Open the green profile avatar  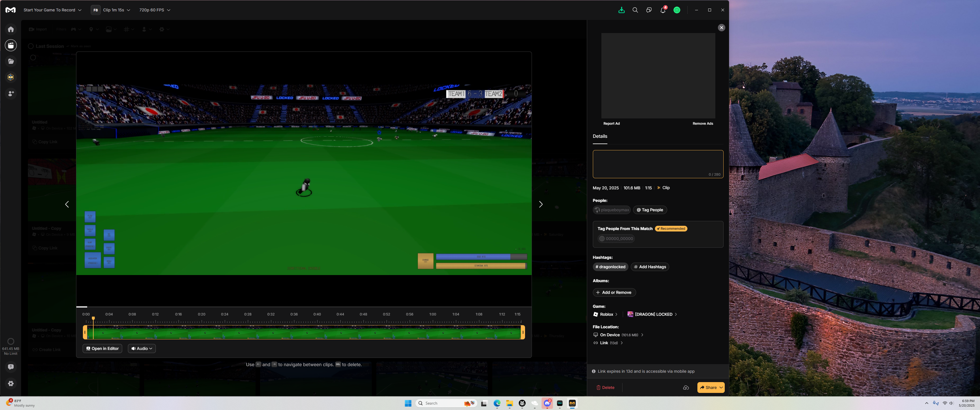pos(677,10)
